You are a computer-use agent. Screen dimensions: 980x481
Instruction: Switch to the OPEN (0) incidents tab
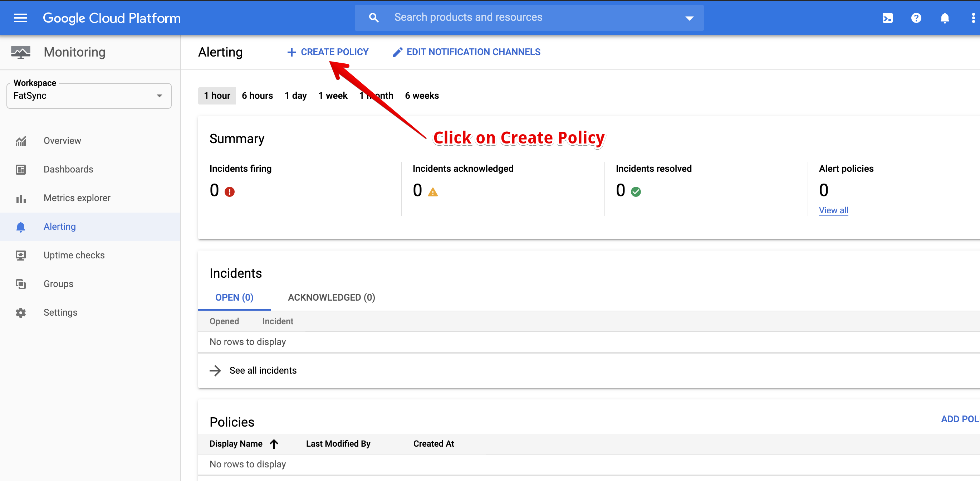[234, 297]
